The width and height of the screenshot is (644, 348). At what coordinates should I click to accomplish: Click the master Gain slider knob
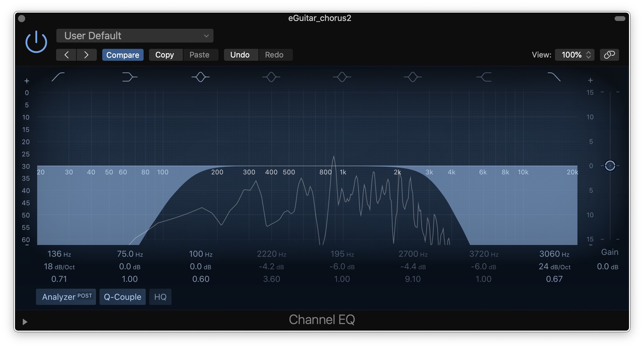(610, 166)
